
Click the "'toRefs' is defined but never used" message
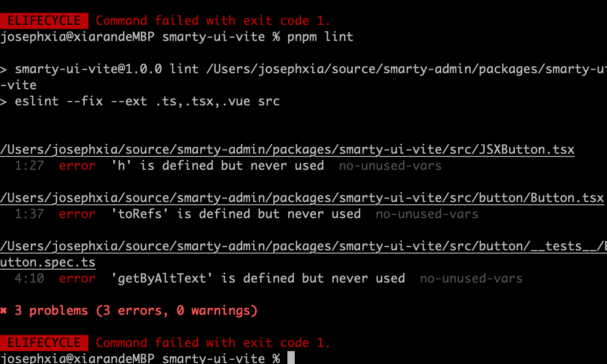click(x=236, y=214)
